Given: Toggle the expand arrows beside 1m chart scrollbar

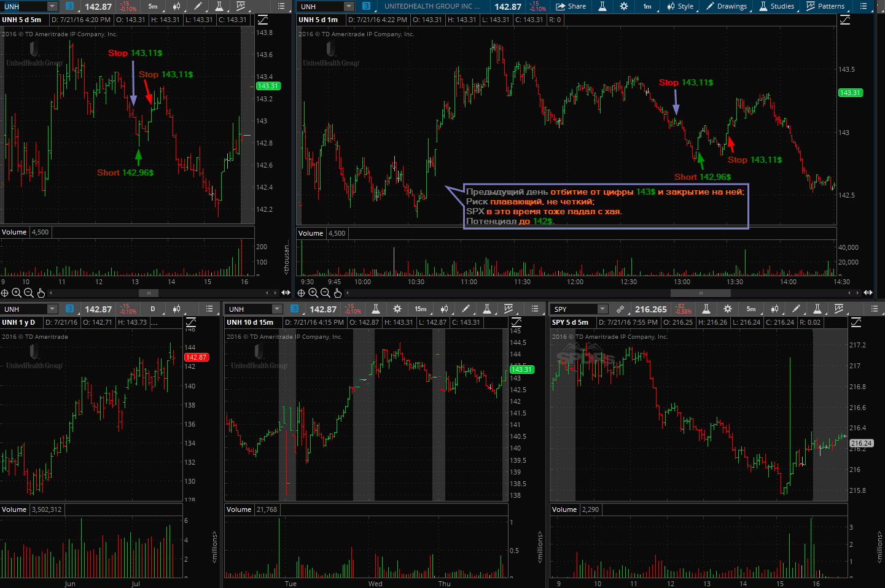Looking at the screenshot, I should [x=868, y=293].
